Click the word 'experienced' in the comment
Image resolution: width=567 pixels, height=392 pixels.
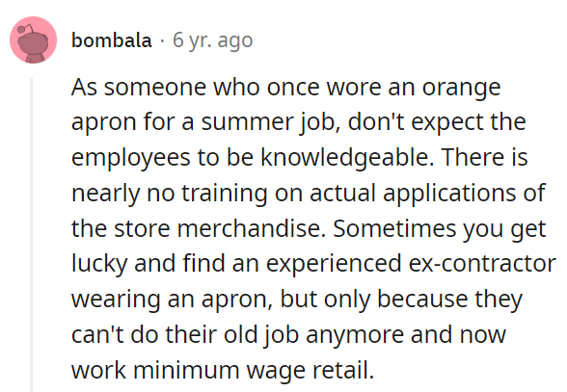click(334, 263)
